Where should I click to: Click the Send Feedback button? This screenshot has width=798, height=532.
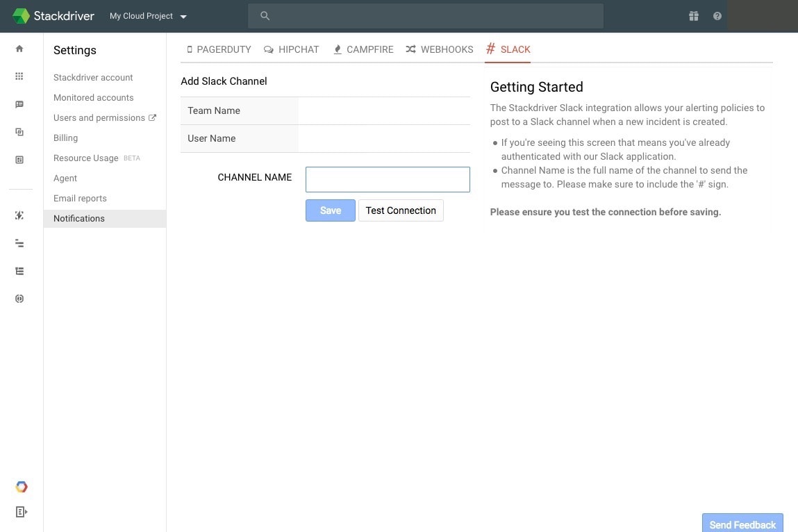point(742,524)
